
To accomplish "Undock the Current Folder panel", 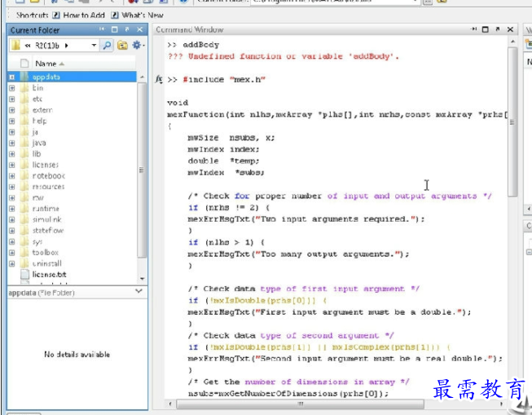I will pyautogui.click(x=127, y=29).
